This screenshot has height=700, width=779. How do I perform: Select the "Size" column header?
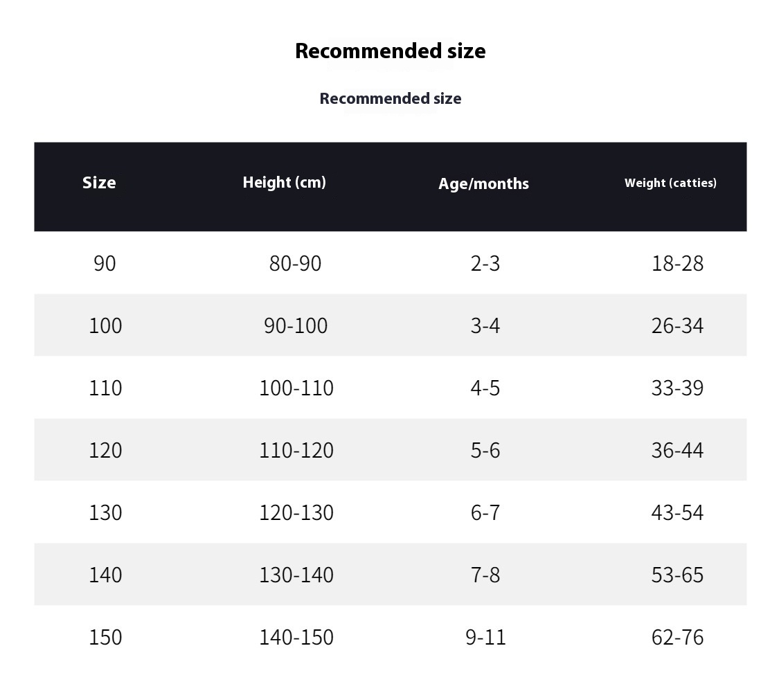pyautogui.click(x=99, y=182)
